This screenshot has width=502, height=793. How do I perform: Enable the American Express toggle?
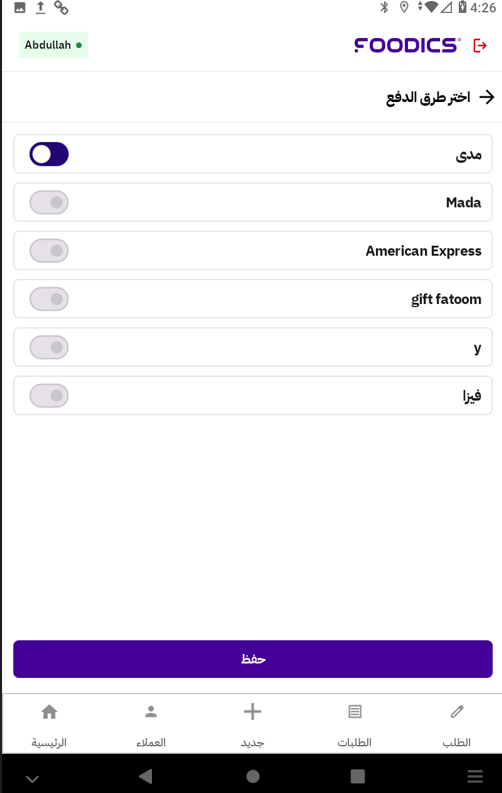click(x=49, y=251)
